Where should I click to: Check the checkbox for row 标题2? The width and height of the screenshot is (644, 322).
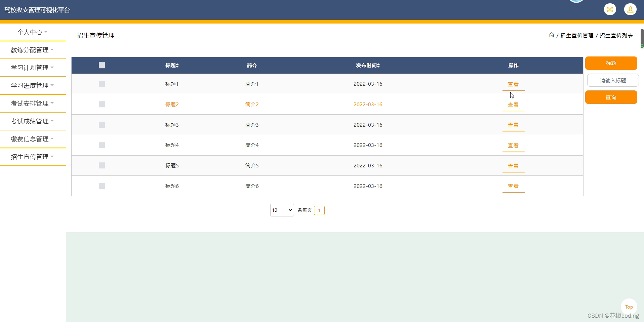click(x=102, y=104)
